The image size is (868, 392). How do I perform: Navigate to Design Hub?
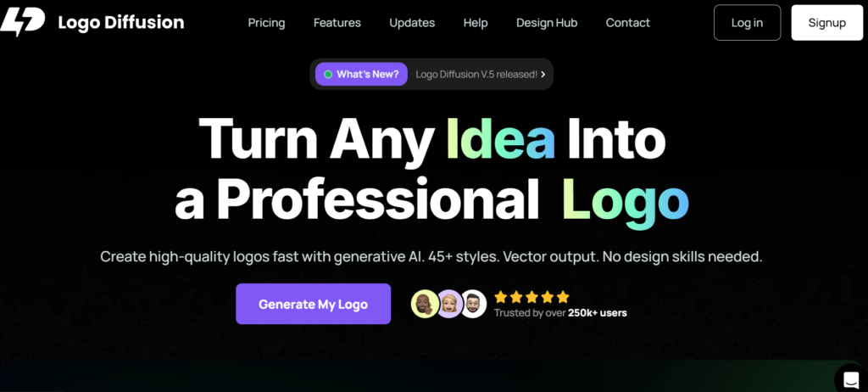547,23
